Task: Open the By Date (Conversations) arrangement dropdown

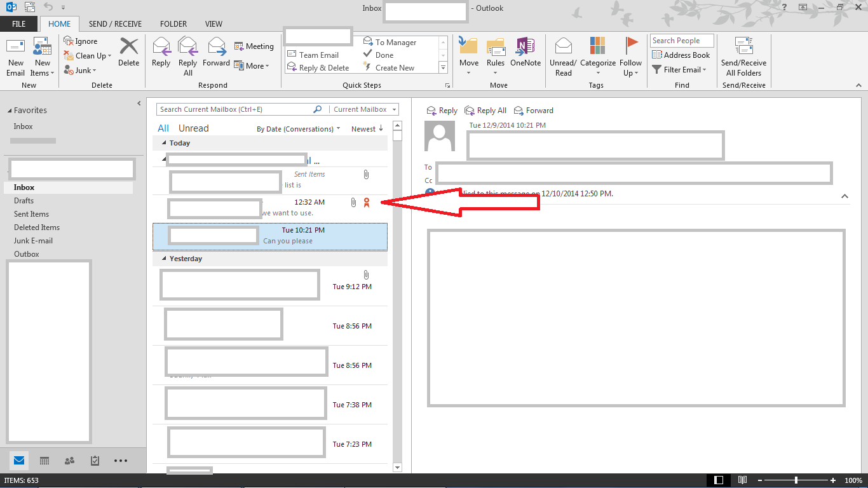Action: (x=298, y=129)
